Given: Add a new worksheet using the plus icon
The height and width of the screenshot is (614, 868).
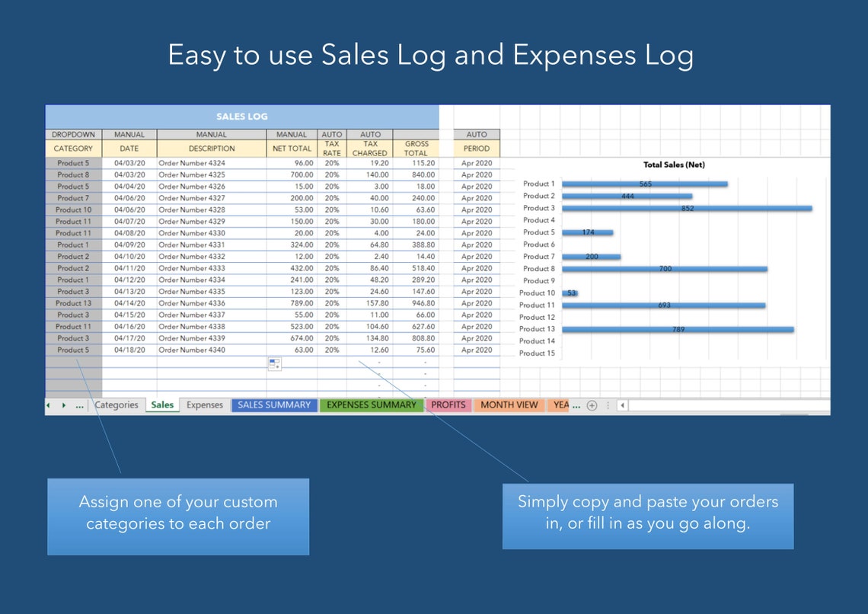Looking at the screenshot, I should [592, 405].
